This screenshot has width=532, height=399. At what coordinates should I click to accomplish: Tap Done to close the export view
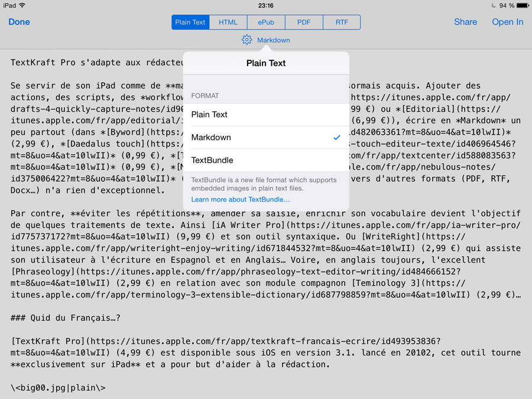pyautogui.click(x=20, y=22)
